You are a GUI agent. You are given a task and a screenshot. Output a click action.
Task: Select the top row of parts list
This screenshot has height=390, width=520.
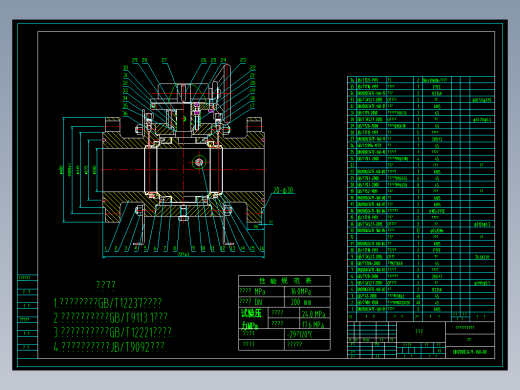point(421,80)
